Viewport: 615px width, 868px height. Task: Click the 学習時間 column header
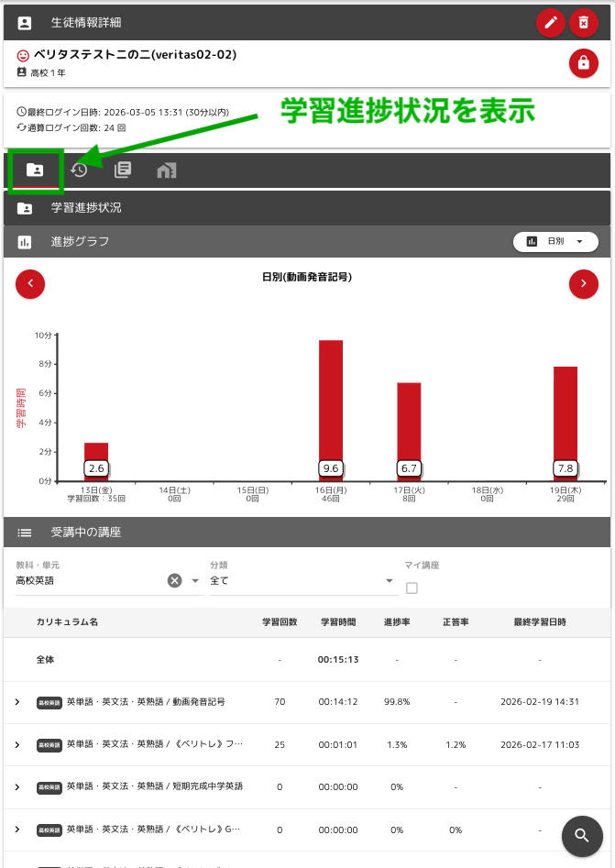(x=338, y=622)
